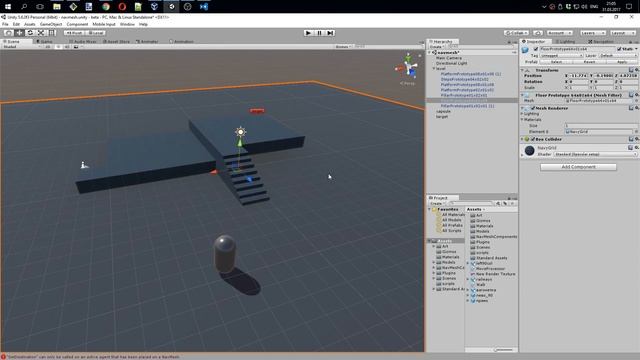
Task: Switch to the Lighting tab
Action: 565,42
